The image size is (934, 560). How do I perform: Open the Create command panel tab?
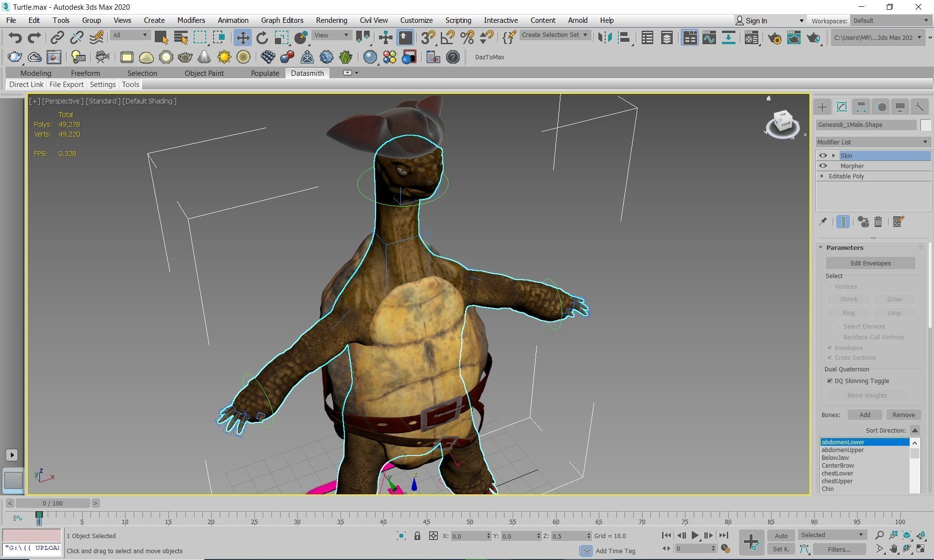coord(822,107)
